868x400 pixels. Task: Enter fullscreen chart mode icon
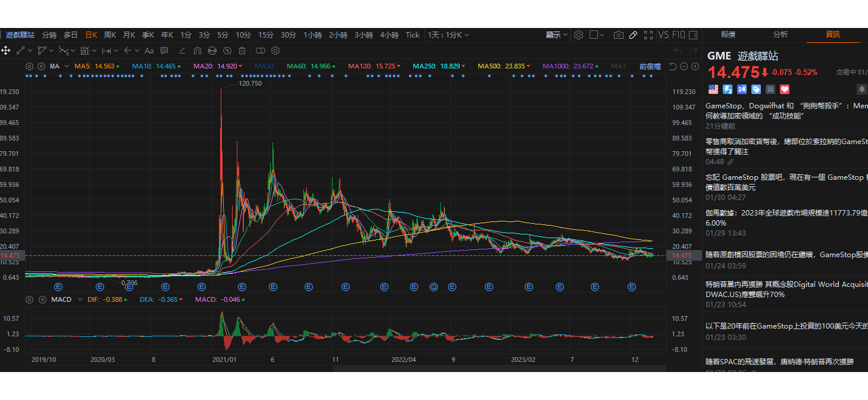tap(648, 35)
